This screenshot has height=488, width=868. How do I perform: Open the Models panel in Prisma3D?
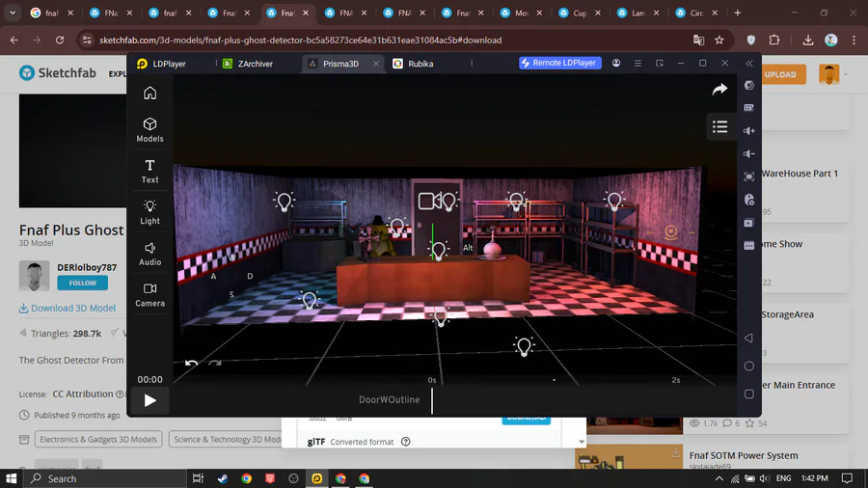pos(150,130)
